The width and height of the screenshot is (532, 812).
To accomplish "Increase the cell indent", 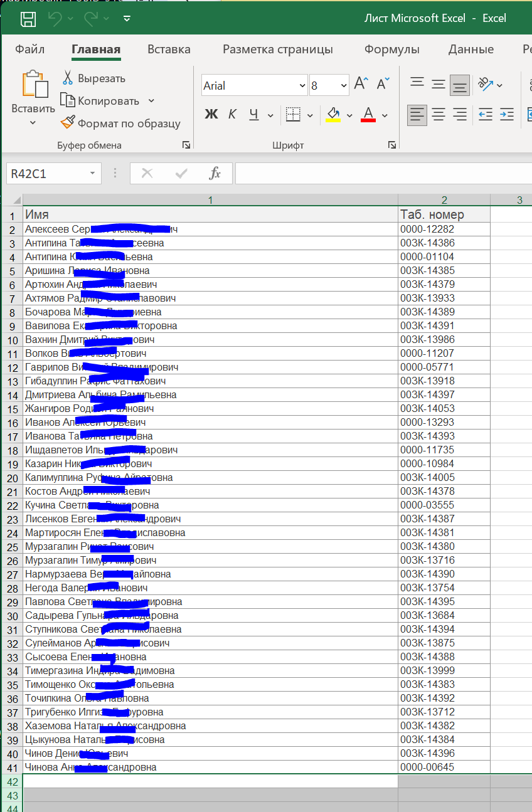I will click(507, 114).
